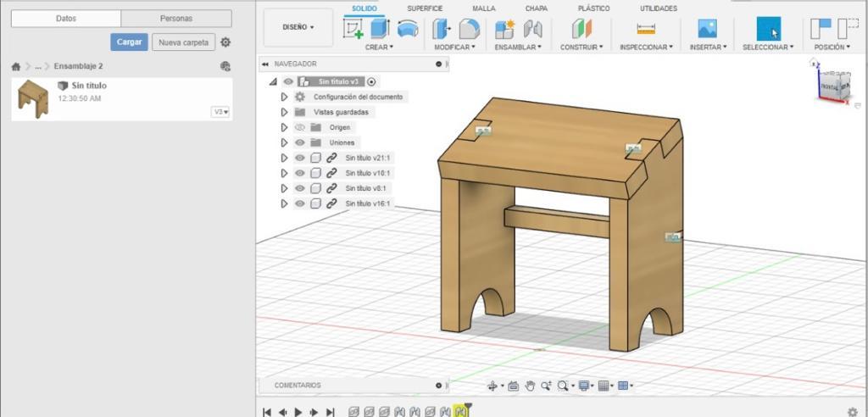
Task: Open the Personas tab
Action: coord(176,18)
